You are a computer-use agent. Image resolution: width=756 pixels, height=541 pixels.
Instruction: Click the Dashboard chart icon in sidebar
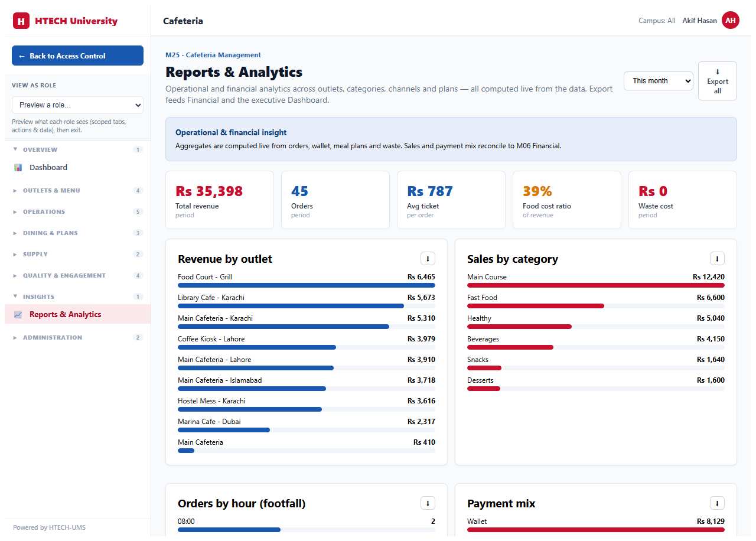18,168
